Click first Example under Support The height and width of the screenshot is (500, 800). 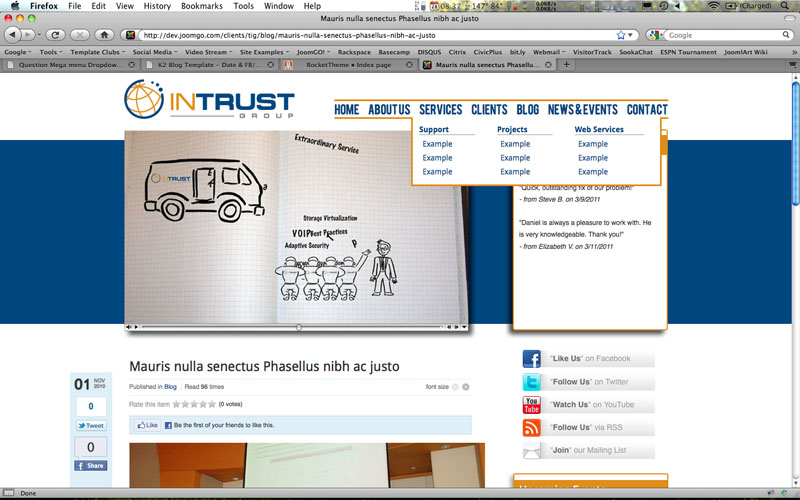point(437,144)
